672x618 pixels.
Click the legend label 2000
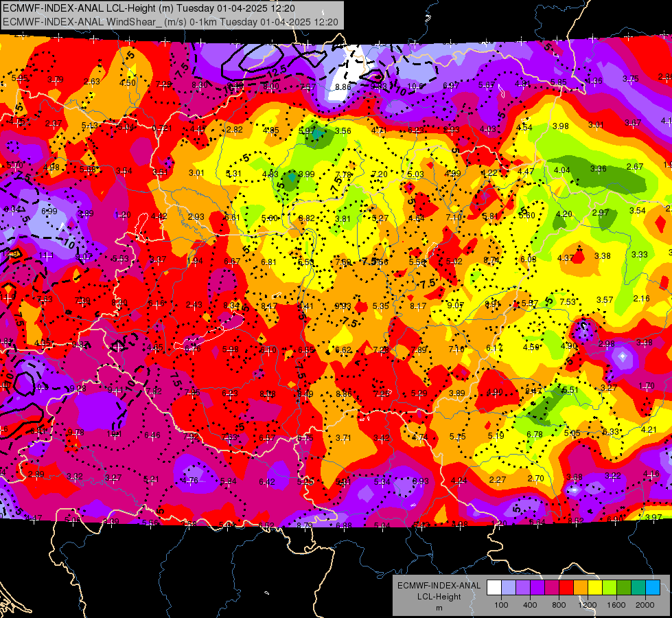(x=645, y=605)
